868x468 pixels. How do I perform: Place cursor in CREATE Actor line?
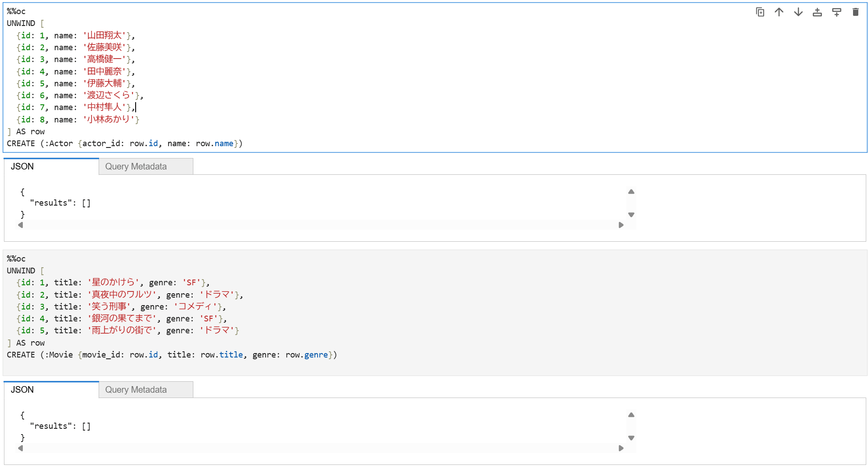[125, 144]
